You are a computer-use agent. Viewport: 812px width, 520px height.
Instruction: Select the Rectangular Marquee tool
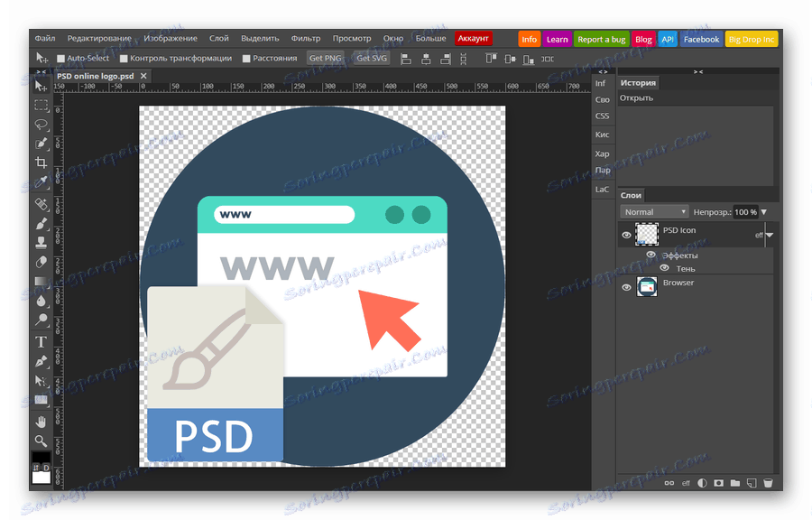[41, 105]
